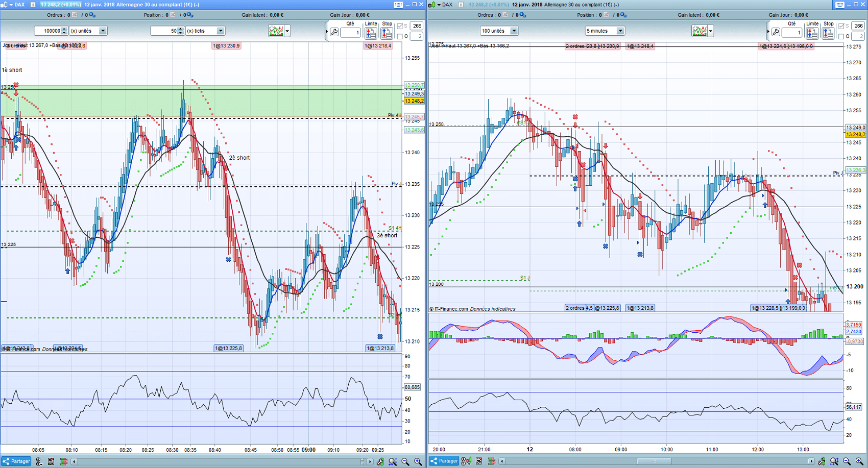The height and width of the screenshot is (468, 868).
Task: Open DAX chart-type menu in left chart
Action: point(6,5)
